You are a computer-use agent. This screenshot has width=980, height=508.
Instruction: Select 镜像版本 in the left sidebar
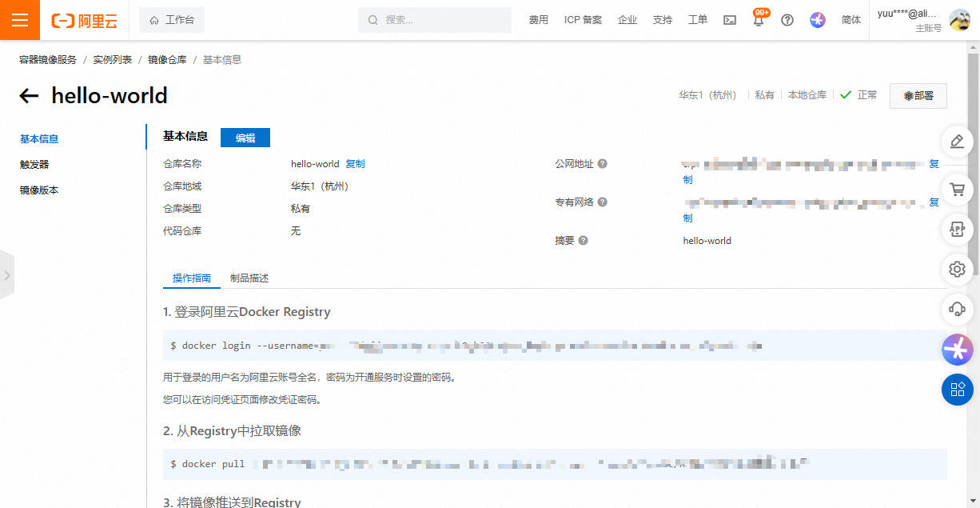point(39,190)
